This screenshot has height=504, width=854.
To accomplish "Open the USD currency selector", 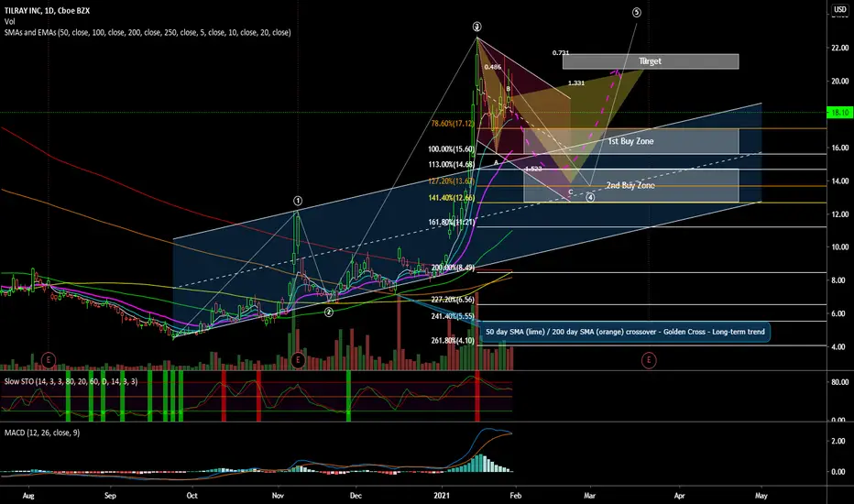I will [x=840, y=9].
